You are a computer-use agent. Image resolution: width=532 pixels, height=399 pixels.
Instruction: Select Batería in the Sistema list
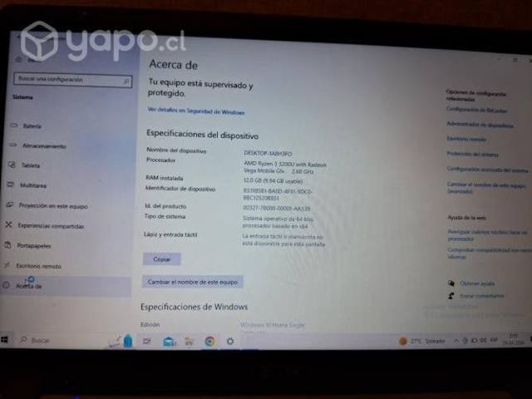pyautogui.click(x=32, y=126)
